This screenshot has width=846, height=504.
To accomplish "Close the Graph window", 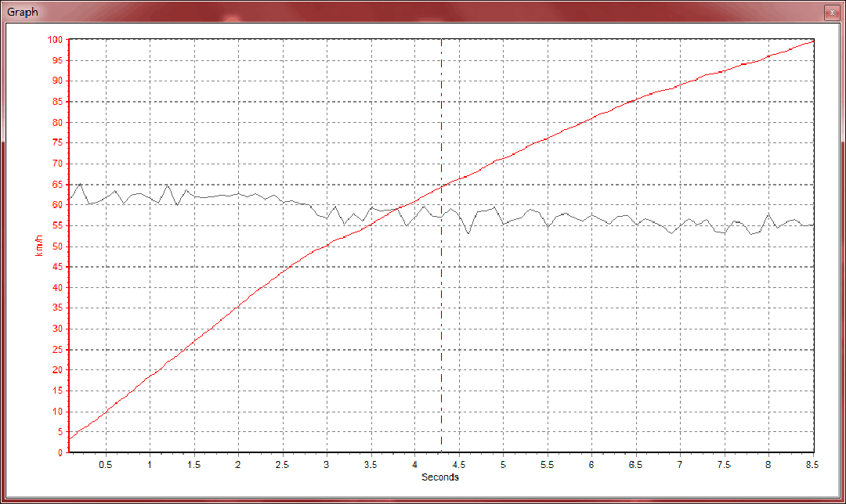I will [x=833, y=13].
